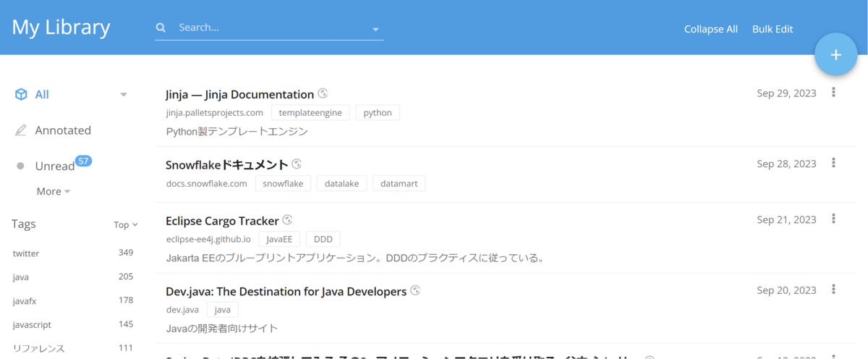The width and height of the screenshot is (868, 359).
Task: Select the All cube icon
Action: point(22,94)
